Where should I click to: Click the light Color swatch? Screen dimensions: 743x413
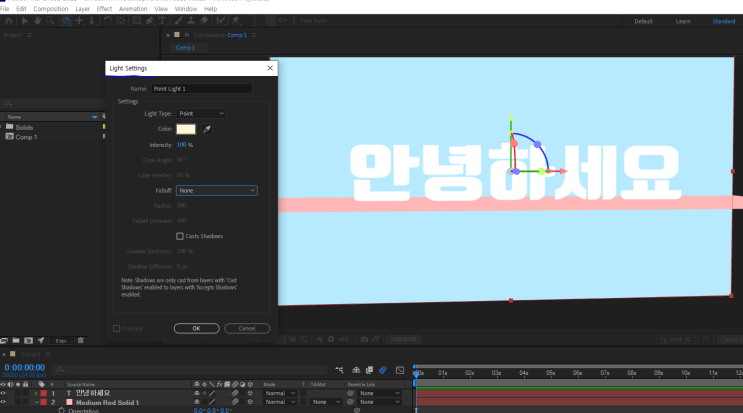click(x=186, y=129)
